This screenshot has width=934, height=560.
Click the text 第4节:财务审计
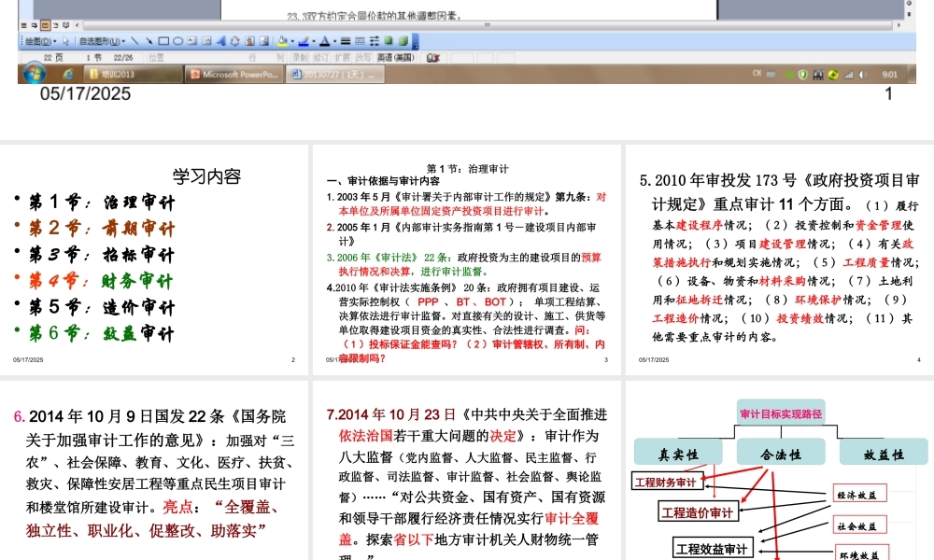(x=101, y=280)
